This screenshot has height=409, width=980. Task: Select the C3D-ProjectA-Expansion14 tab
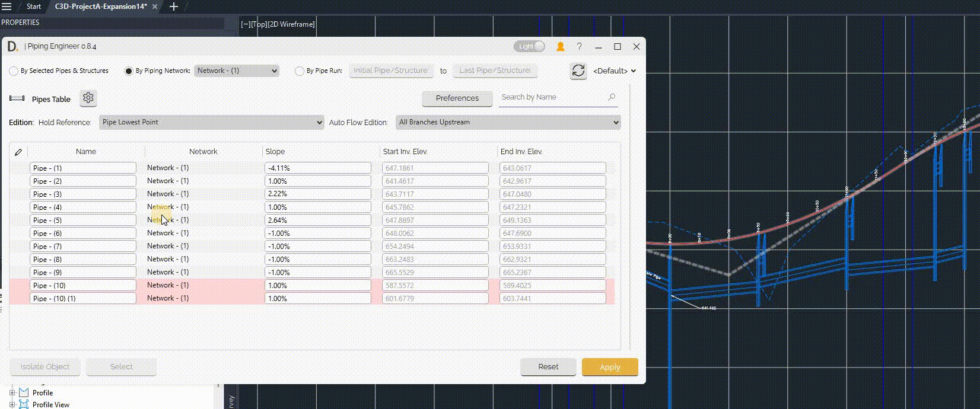click(101, 7)
